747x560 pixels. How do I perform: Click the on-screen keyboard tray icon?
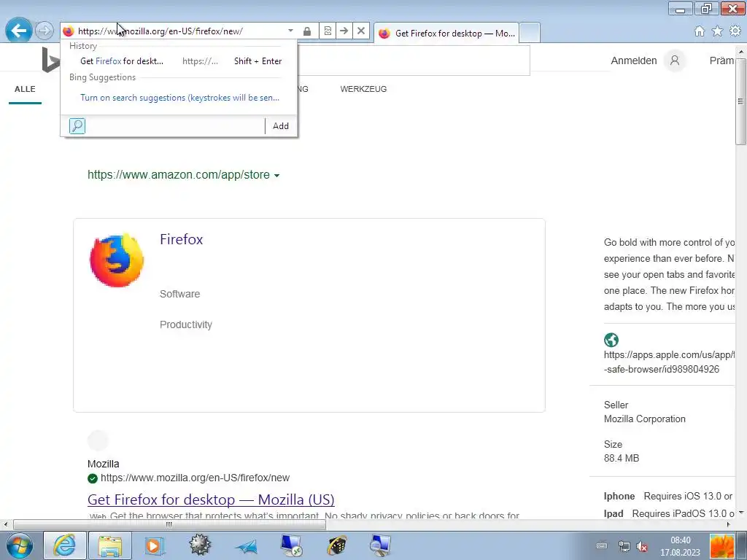[602, 545]
